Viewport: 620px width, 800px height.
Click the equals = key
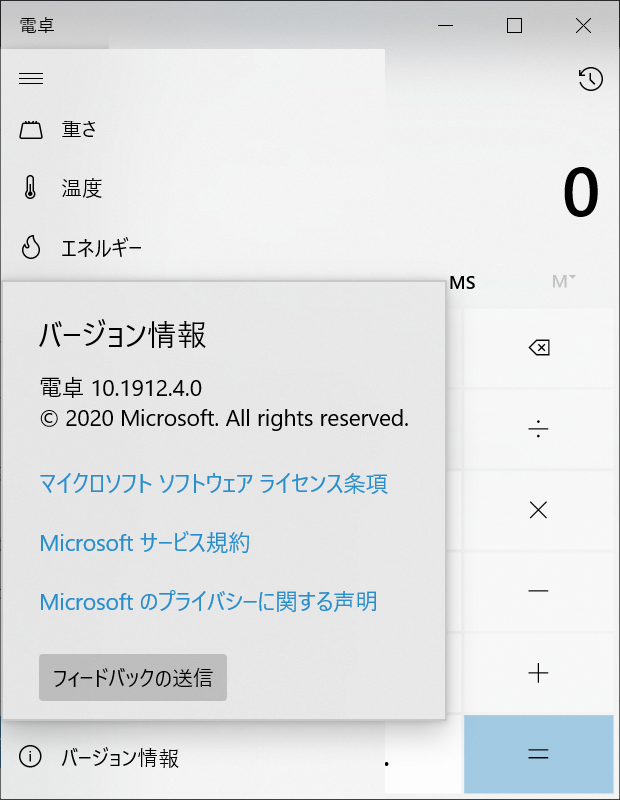point(538,754)
